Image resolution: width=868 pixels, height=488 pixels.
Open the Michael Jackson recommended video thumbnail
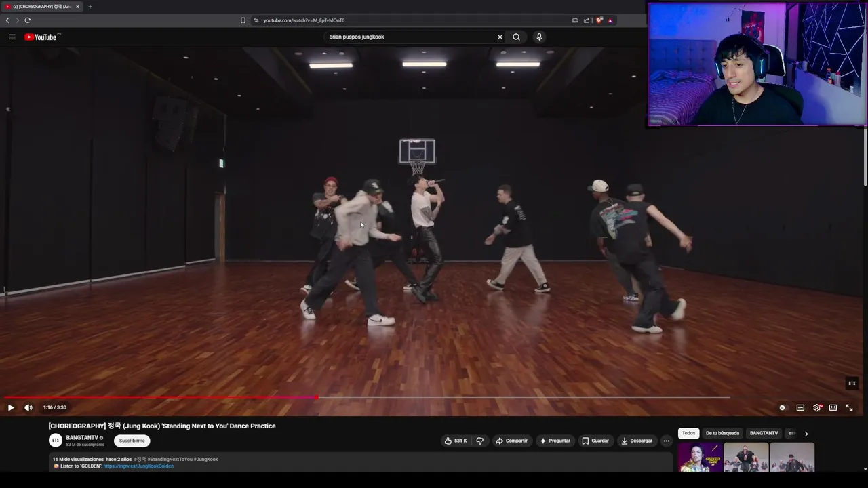[701, 457]
